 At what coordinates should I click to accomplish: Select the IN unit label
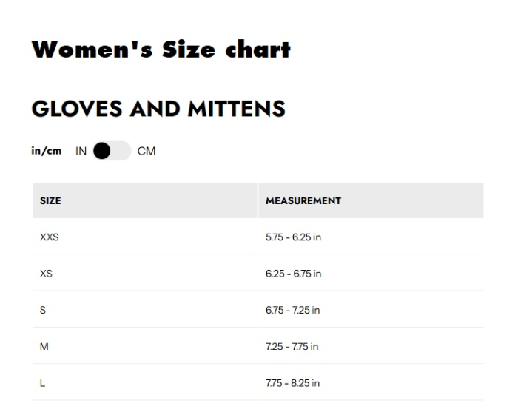(81, 152)
